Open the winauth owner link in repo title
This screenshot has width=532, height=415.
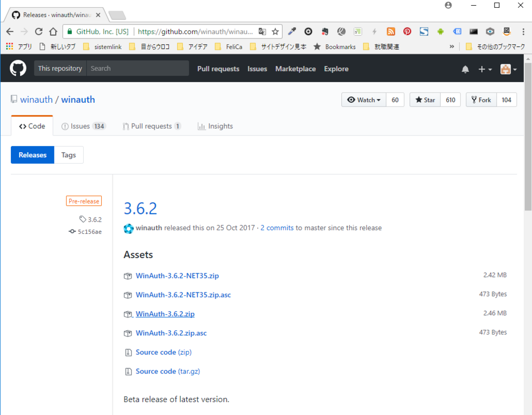[x=36, y=99]
